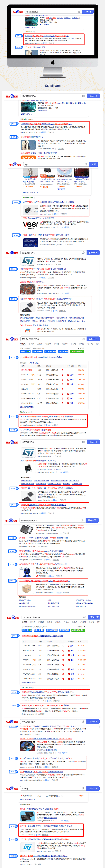Open the ER3110DI result link
Image resolution: width=105 pixels, height=868 pixels.
tap(36, 430)
